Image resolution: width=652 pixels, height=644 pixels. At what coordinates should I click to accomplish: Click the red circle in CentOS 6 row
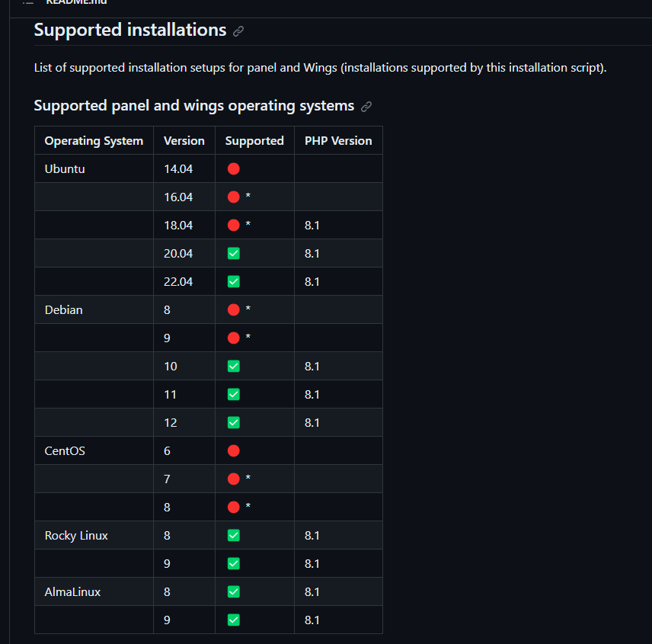pos(234,450)
